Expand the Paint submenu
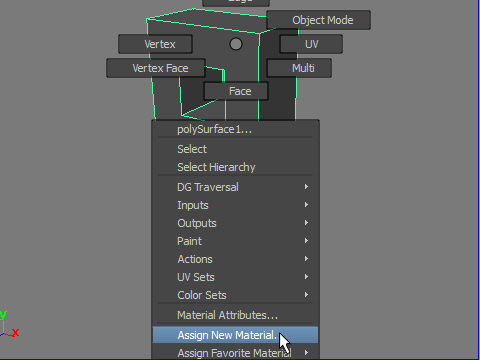The width and height of the screenshot is (480, 360). tap(235, 241)
